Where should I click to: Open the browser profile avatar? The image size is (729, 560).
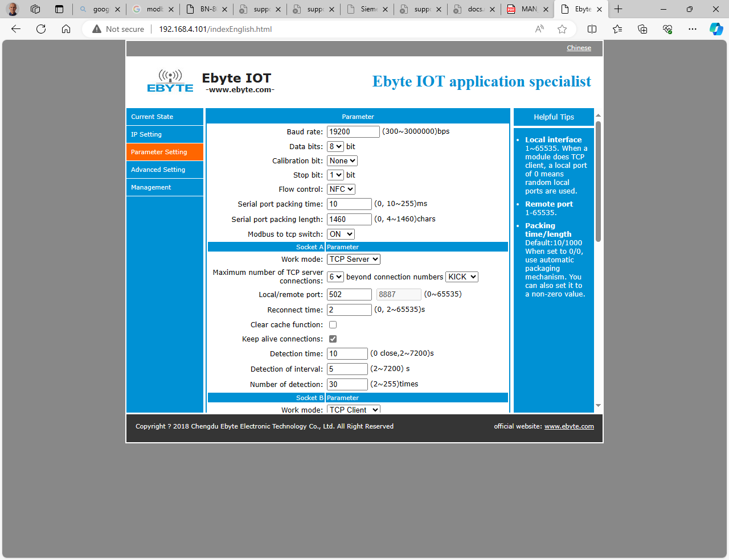tap(13, 9)
